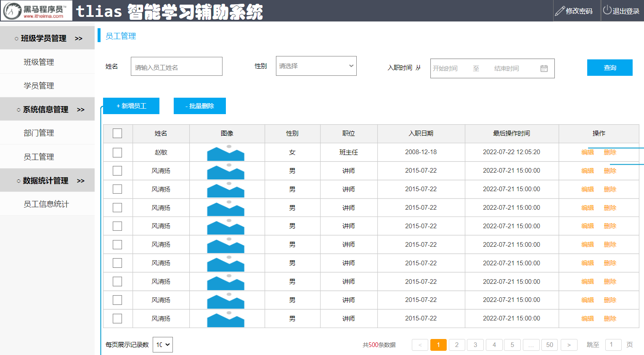Go to next page with arrow

(x=569, y=345)
